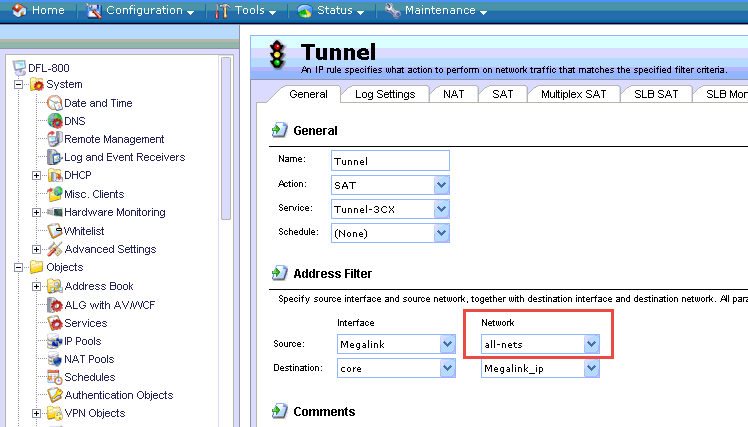Open Services under Objects
This screenshot has height=427, width=748.
(86, 323)
